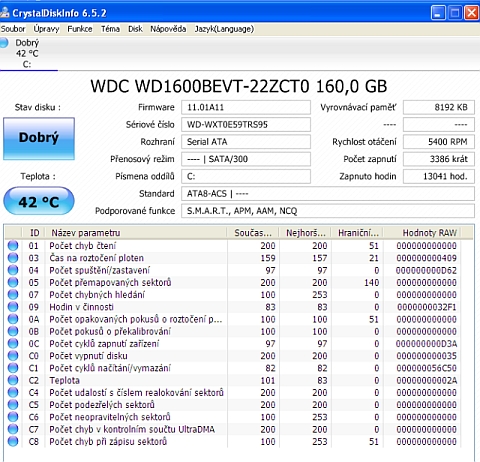Screen dimensions: 480x462
Task: Click the 42 °C temperature button
Action: [x=39, y=201]
